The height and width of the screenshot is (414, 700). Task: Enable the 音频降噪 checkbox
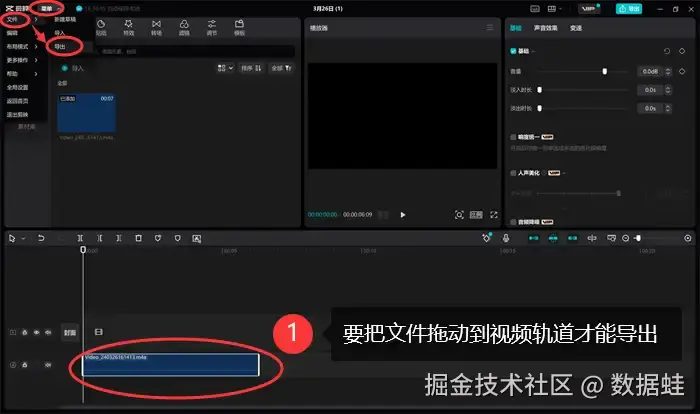pos(513,222)
